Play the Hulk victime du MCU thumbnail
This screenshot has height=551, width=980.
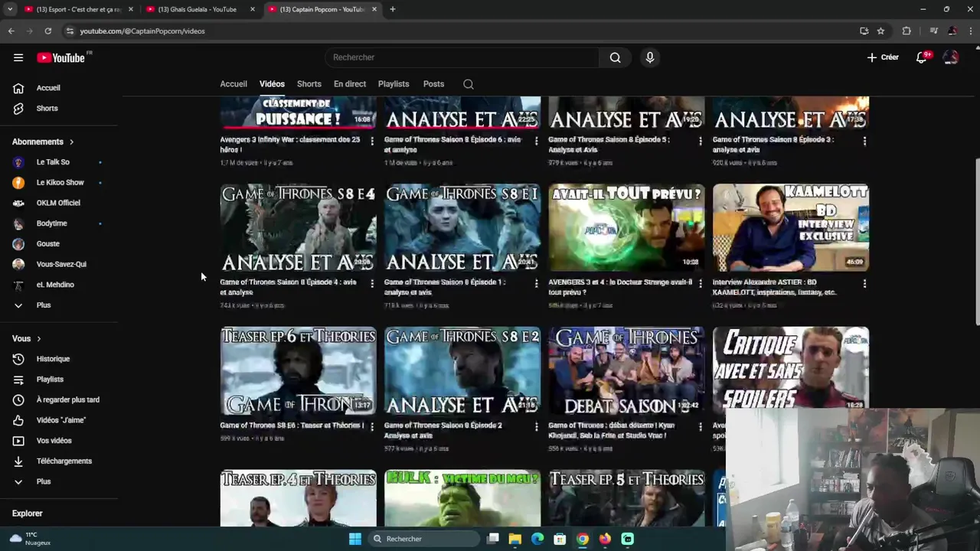tap(462, 498)
